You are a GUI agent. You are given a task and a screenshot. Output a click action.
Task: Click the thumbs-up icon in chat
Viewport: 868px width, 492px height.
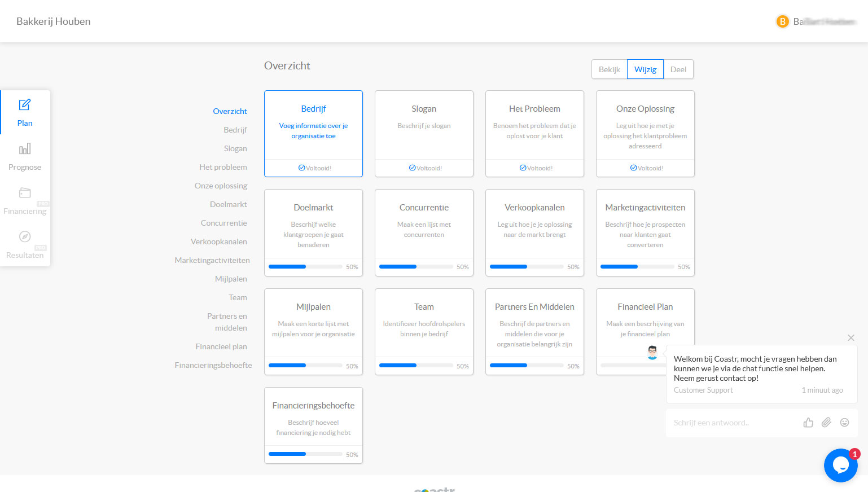(808, 423)
